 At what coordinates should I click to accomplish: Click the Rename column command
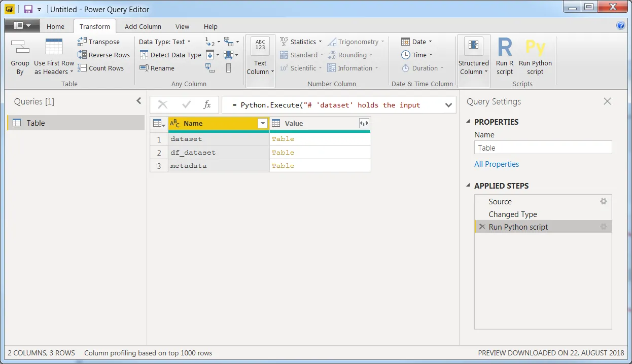click(x=157, y=68)
